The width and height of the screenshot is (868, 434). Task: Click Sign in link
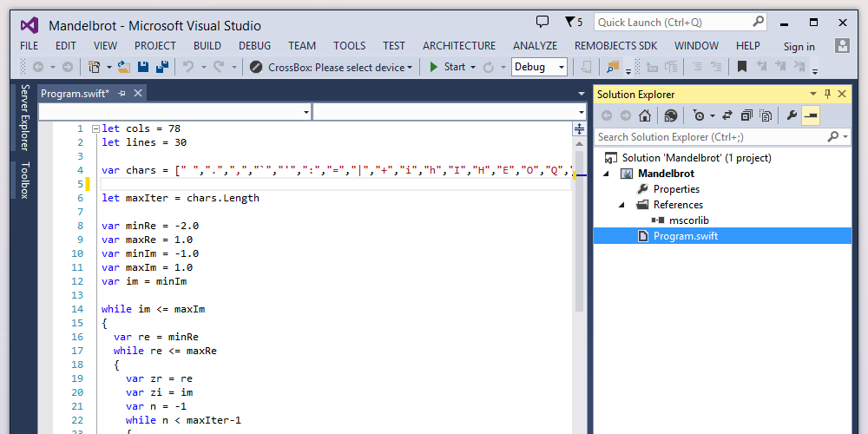coord(799,47)
